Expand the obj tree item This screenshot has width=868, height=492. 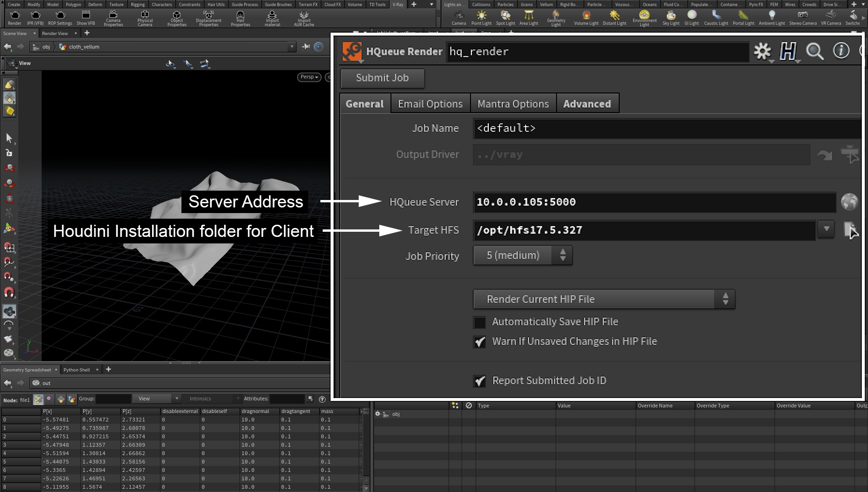[378, 414]
